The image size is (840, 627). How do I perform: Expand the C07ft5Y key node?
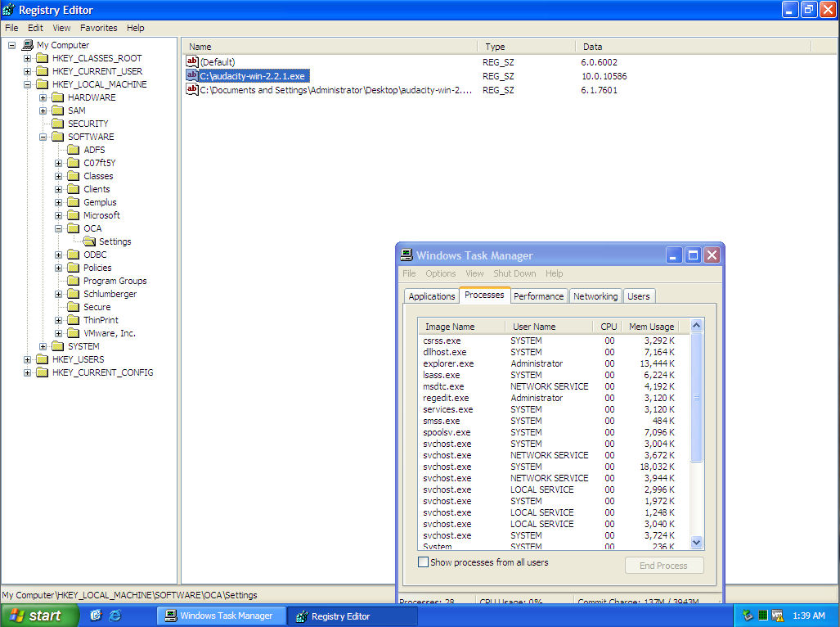click(58, 163)
